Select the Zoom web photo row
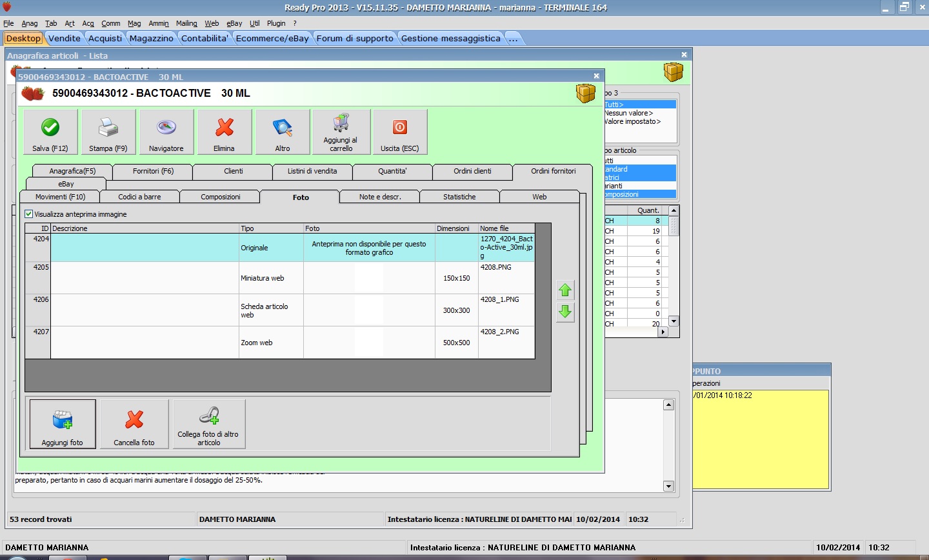This screenshot has width=929, height=560. (x=280, y=343)
